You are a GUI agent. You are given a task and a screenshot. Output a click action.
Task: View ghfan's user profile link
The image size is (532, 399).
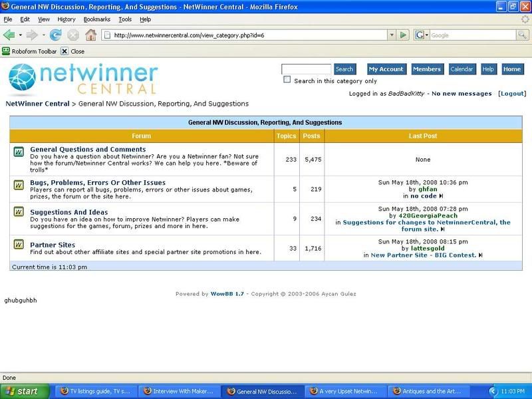(428, 190)
